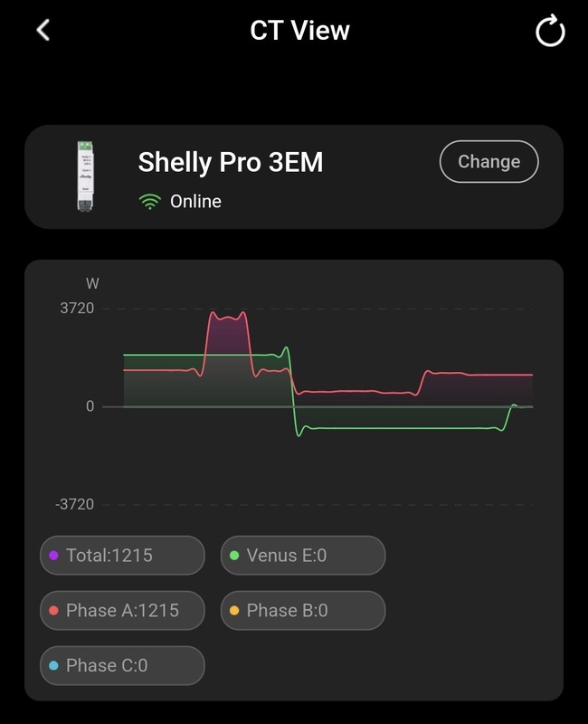The width and height of the screenshot is (588, 724).
Task: Tap the yellow Phase B color dot
Action: click(x=234, y=610)
